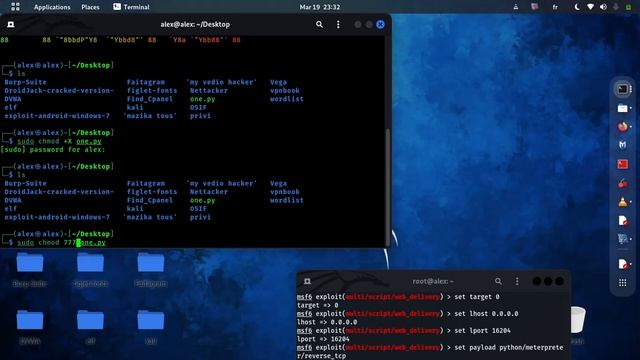The height and width of the screenshot is (360, 640).
Task: Click the clock showing Mar 19 23:32
Action: [320, 7]
